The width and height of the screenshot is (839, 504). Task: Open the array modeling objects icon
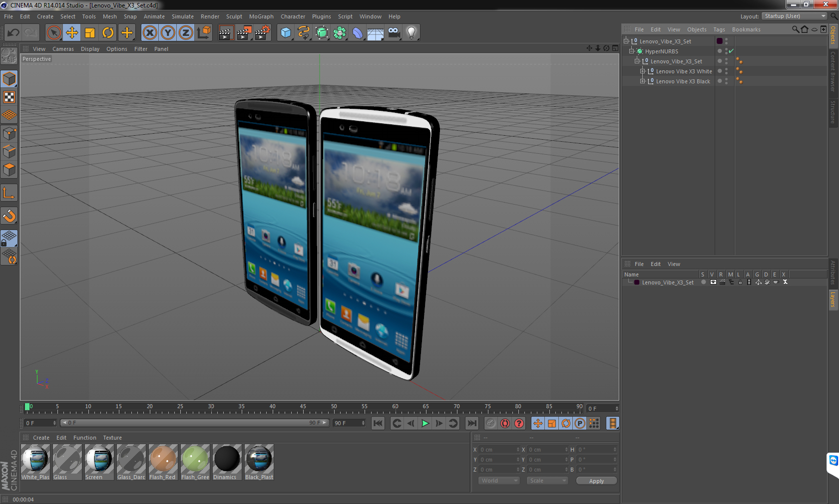[340, 33]
